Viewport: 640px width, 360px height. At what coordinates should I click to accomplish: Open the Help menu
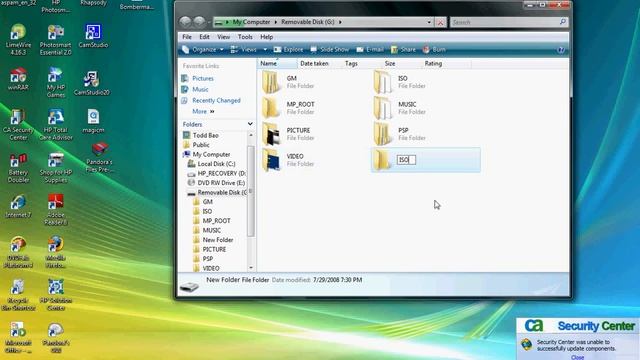click(267, 37)
